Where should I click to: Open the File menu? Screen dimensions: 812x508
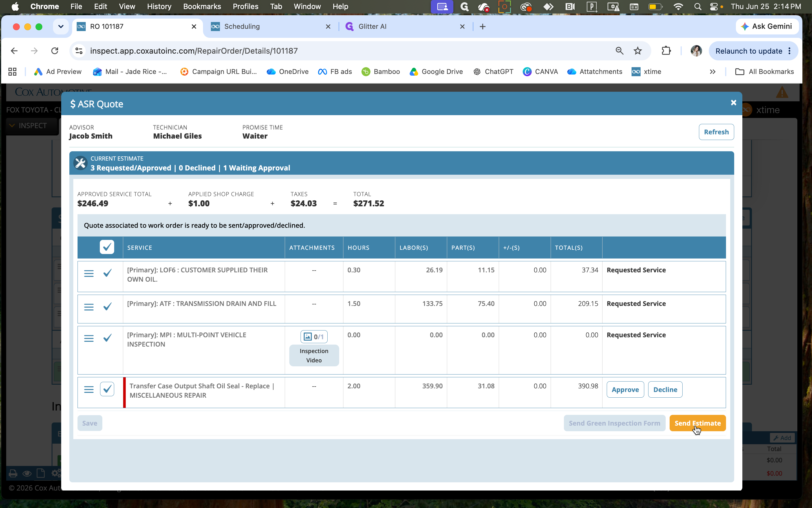[x=76, y=7]
